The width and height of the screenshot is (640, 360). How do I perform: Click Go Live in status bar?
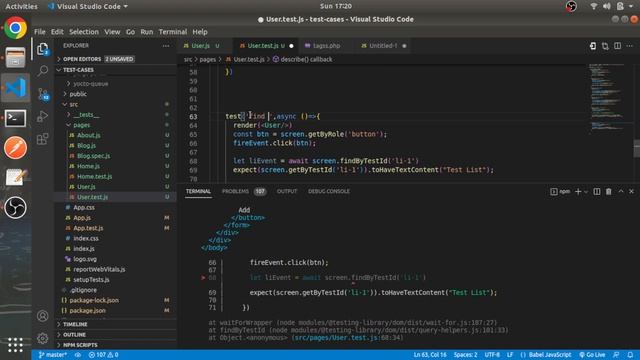tap(592, 355)
